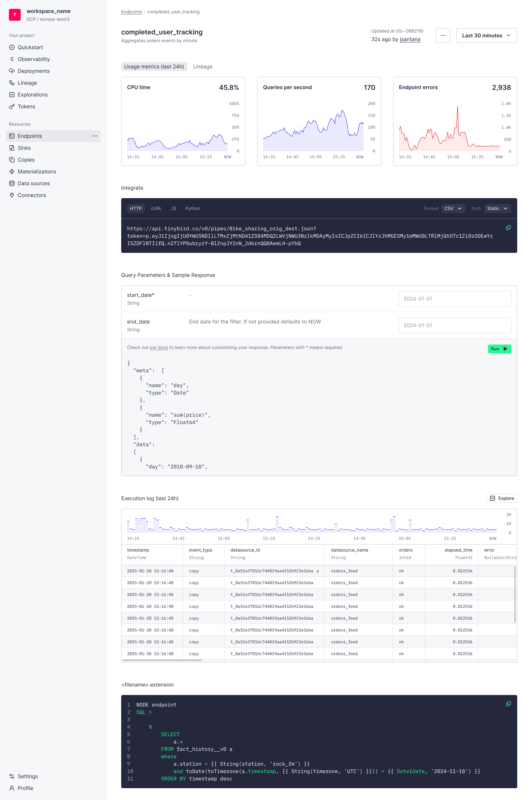
Task: Click horizontal scrollbar of execution log table
Action: click(162, 660)
